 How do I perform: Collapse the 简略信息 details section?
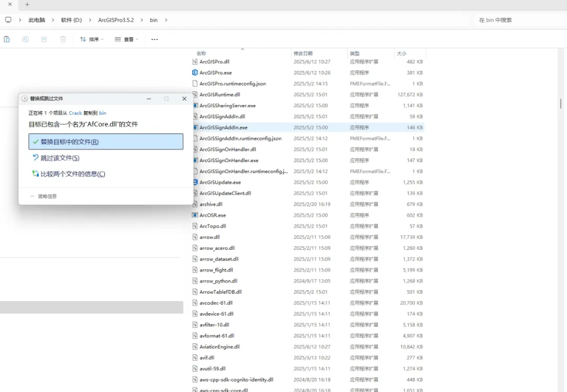pos(44,196)
